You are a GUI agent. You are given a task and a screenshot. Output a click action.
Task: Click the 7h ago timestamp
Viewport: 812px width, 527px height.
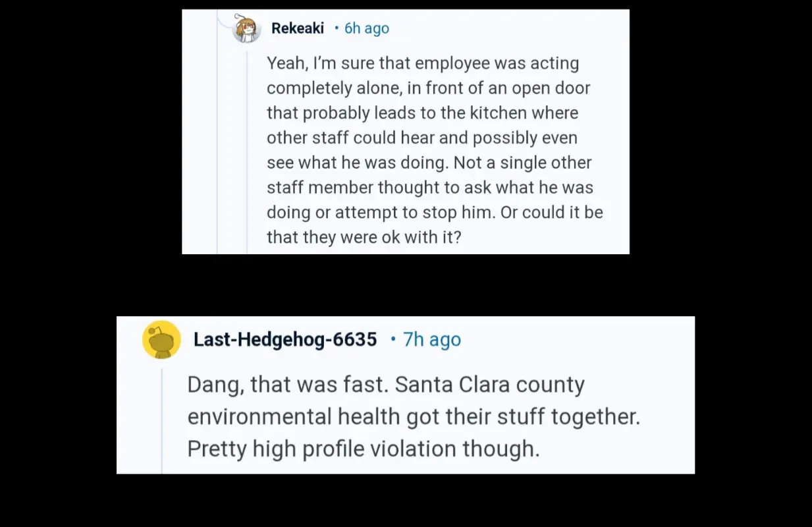pos(431,339)
